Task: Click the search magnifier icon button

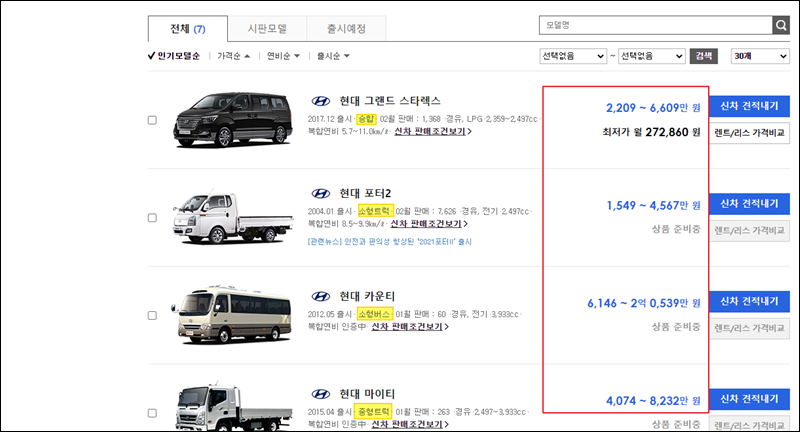Action: click(781, 25)
